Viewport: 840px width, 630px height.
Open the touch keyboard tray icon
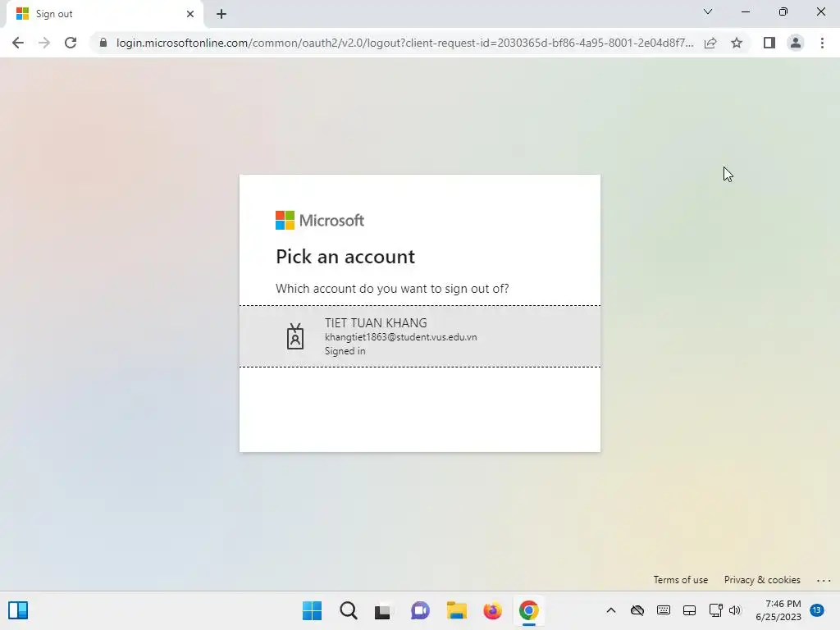(x=663, y=610)
